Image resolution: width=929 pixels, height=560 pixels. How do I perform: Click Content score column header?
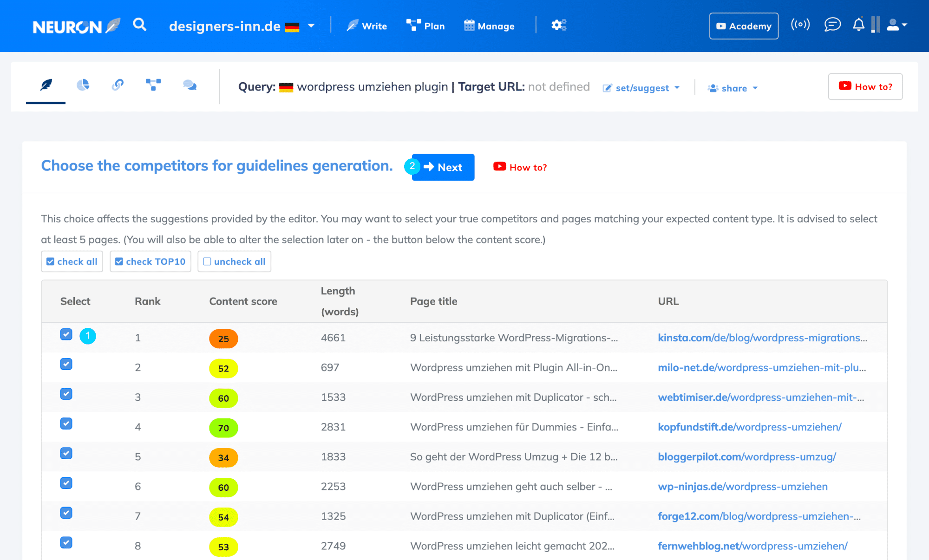tap(243, 301)
